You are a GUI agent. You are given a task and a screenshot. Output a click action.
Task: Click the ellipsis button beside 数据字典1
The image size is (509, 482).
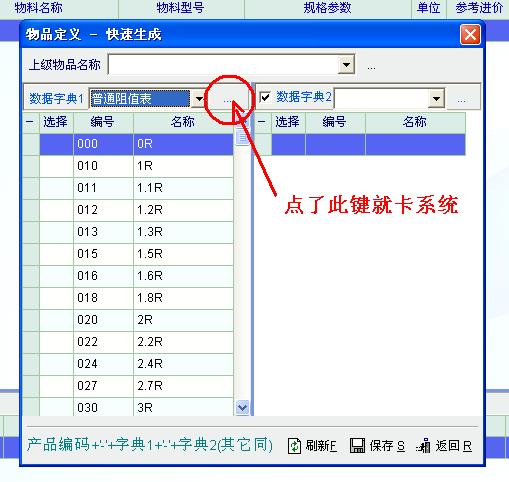(227, 100)
